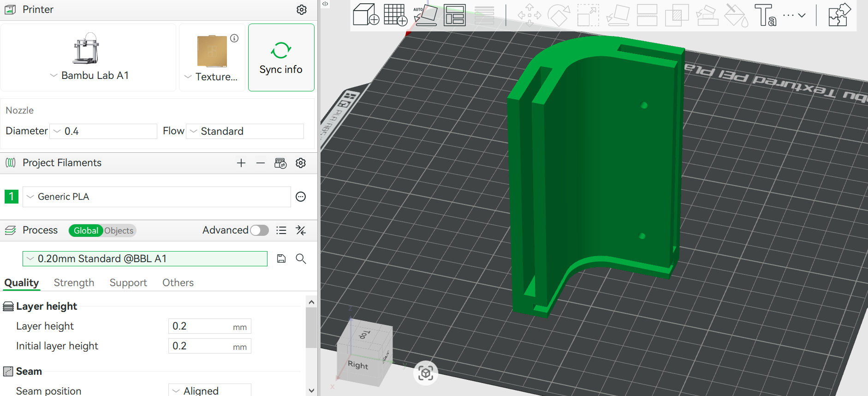The height and width of the screenshot is (396, 868).
Task: Open the Generic PLA filament dropdown
Action: [157, 197]
